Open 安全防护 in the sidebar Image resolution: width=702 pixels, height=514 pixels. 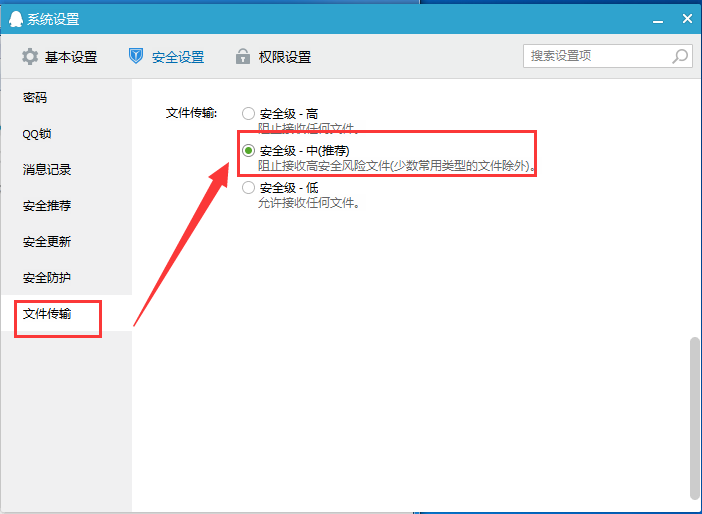click(66, 278)
